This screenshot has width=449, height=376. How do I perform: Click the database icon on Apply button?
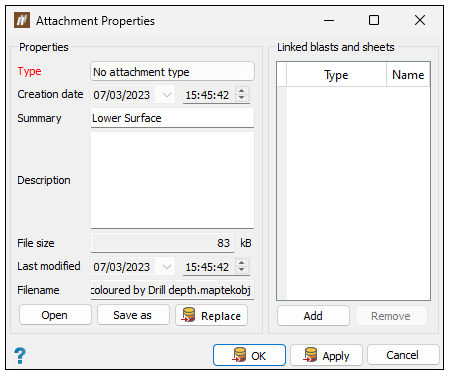coord(310,355)
